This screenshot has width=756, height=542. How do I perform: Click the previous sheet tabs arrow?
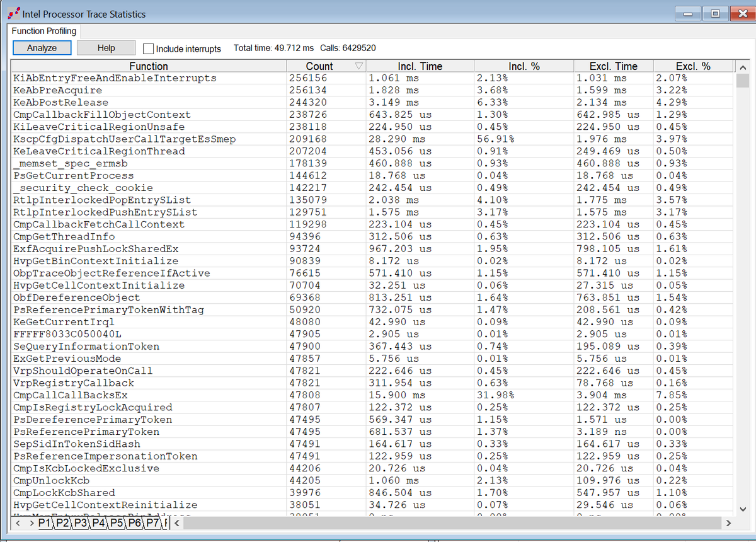[x=18, y=522]
